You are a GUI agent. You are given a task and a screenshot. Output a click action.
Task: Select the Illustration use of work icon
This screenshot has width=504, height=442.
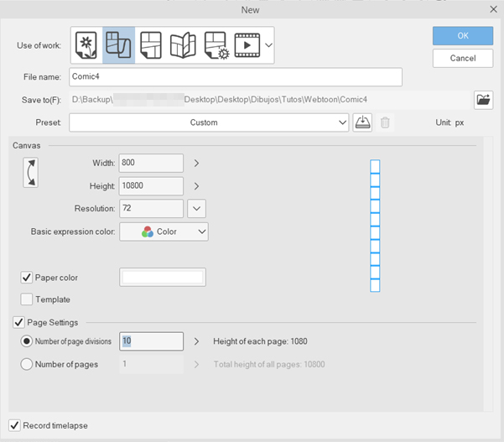(86, 45)
